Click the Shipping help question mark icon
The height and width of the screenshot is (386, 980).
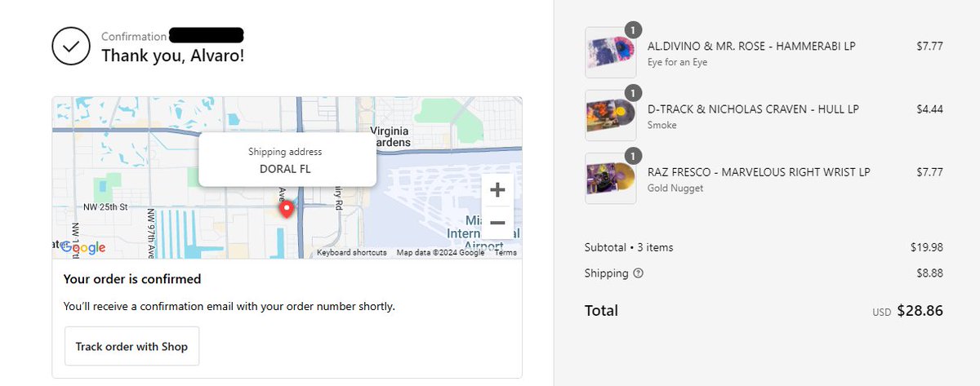coord(639,273)
